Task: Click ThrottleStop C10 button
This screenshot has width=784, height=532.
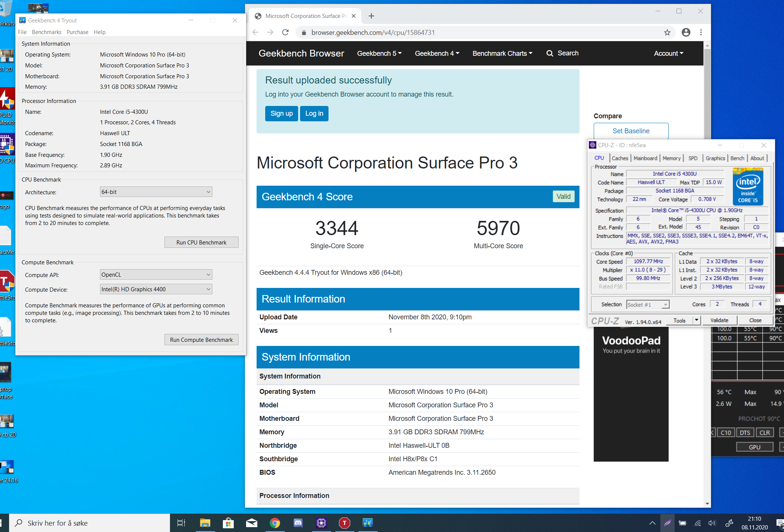Action: (726, 432)
